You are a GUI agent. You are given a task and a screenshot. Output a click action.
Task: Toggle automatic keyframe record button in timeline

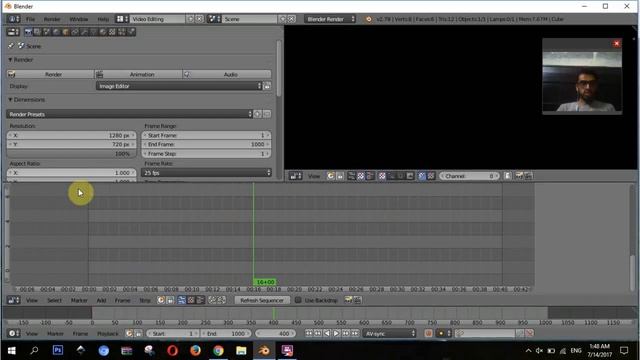pos(429,333)
